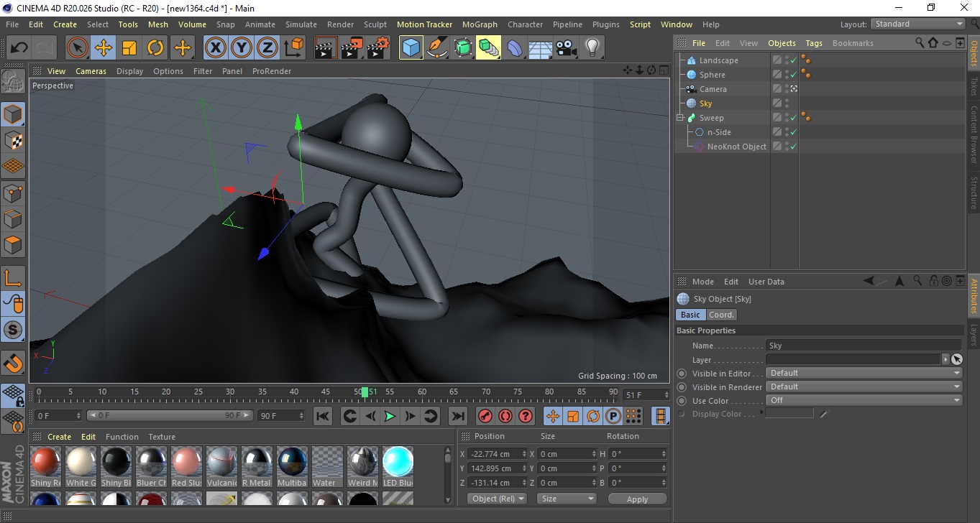
Task: Toggle Y axis lock
Action: 241,48
